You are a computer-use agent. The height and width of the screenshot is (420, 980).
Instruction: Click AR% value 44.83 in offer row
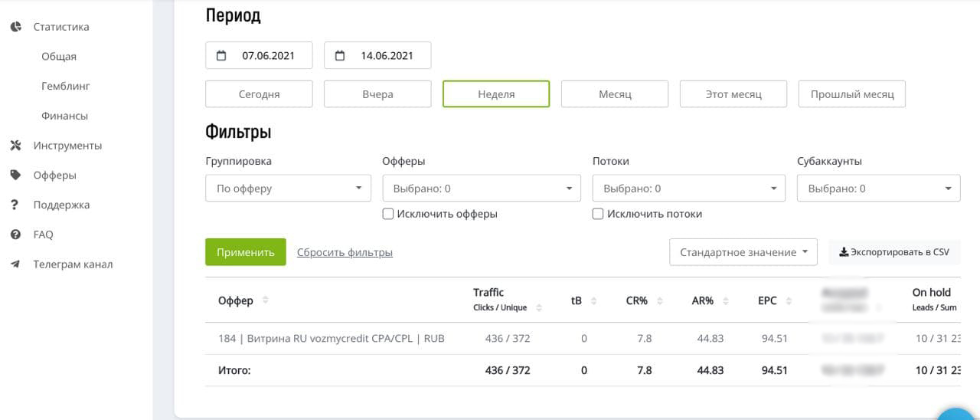[710, 338]
